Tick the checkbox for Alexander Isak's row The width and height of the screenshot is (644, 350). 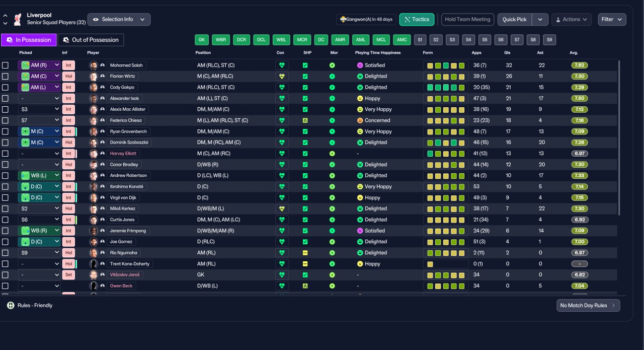pyautogui.click(x=5, y=98)
